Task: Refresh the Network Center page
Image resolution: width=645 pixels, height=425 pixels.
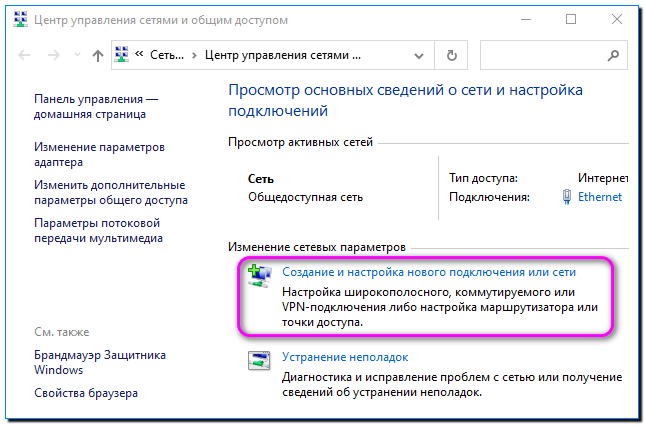Action: [x=451, y=55]
